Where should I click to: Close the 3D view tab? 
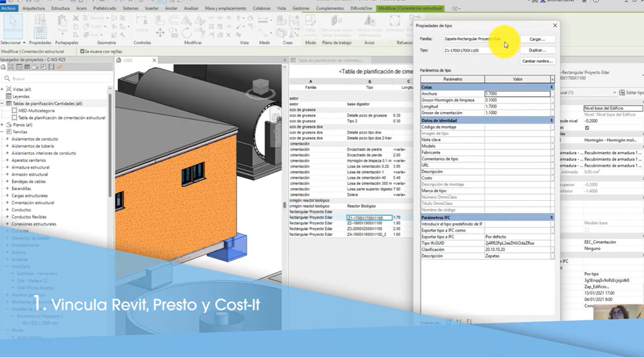(155, 60)
